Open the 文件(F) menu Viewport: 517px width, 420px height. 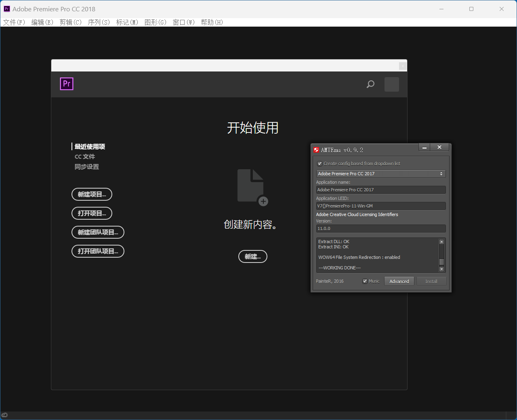point(14,22)
